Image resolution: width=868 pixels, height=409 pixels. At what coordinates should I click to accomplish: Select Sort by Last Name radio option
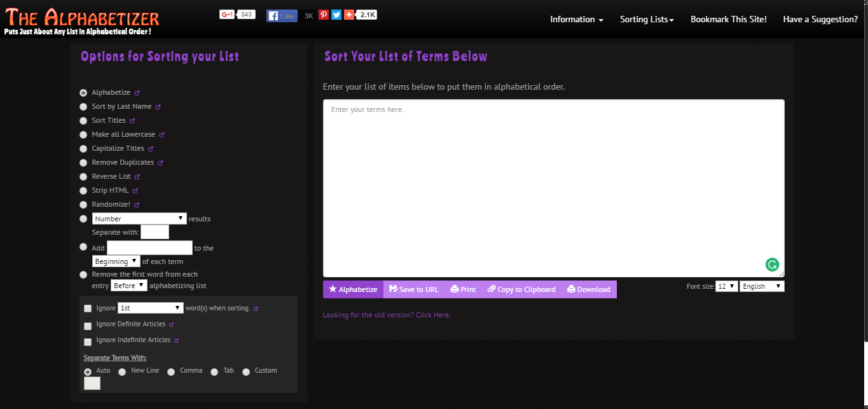click(x=83, y=107)
